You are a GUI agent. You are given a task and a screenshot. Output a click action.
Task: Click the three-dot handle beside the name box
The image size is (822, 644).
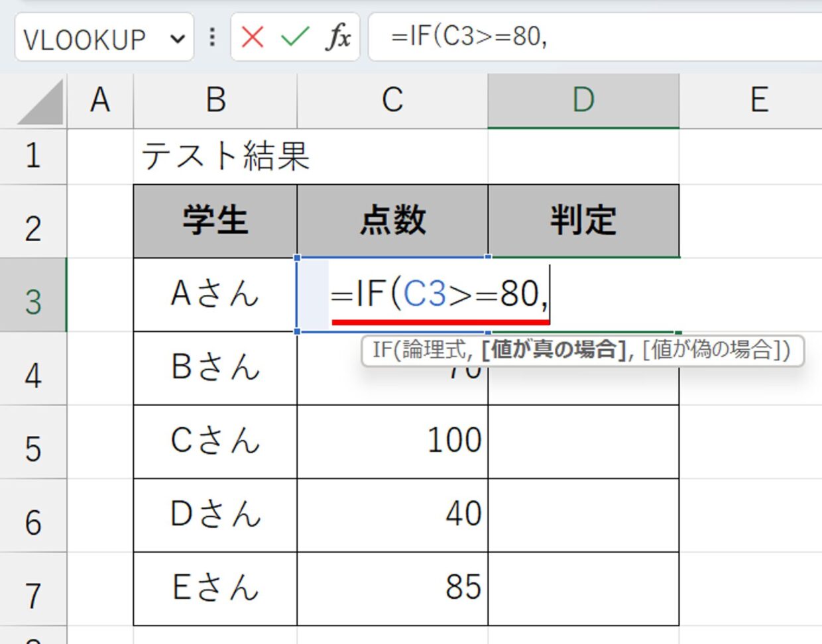tap(212, 37)
